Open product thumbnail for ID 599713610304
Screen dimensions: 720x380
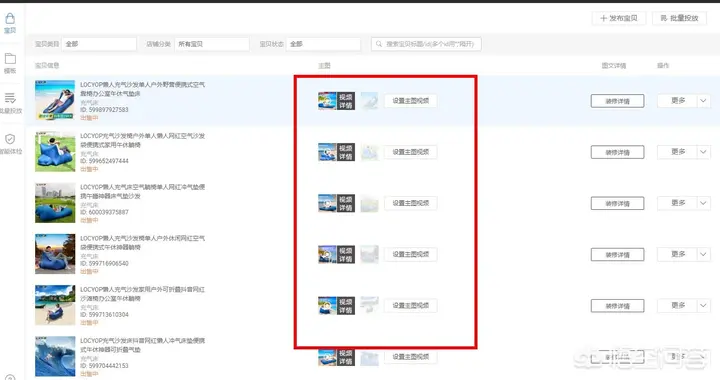(55, 305)
